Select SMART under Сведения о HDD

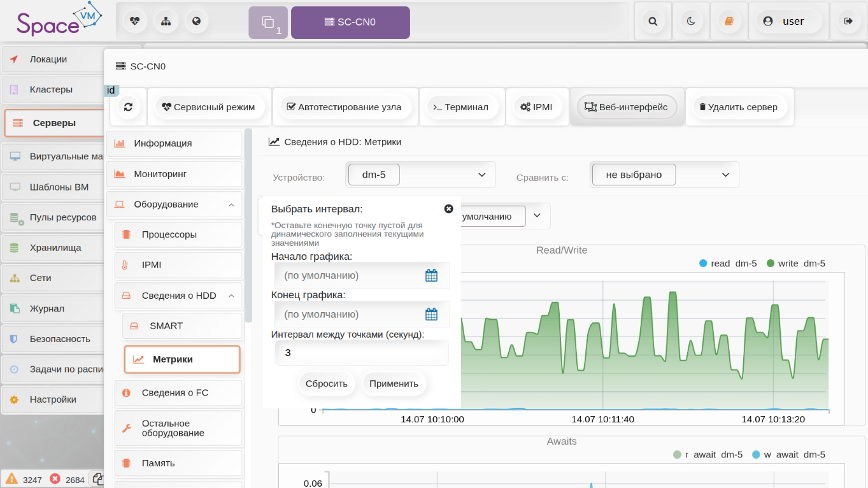166,326
